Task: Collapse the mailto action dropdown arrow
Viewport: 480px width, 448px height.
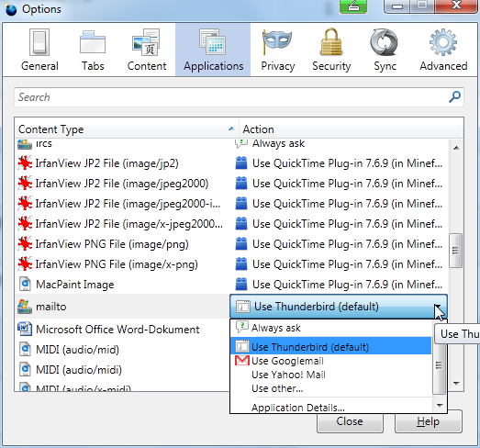Action: point(439,307)
